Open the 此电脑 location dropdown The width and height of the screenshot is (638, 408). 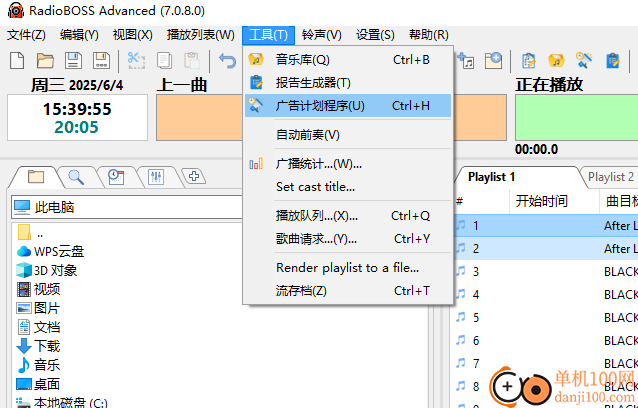[127, 207]
